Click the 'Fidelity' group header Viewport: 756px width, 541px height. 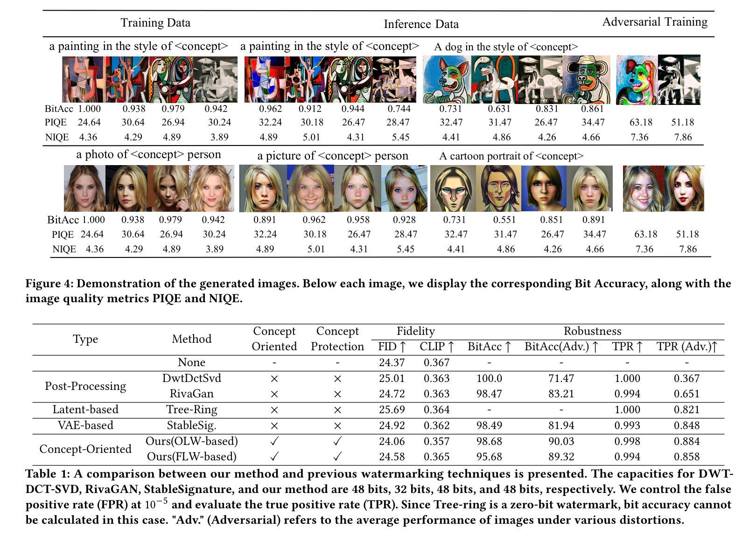click(416, 331)
